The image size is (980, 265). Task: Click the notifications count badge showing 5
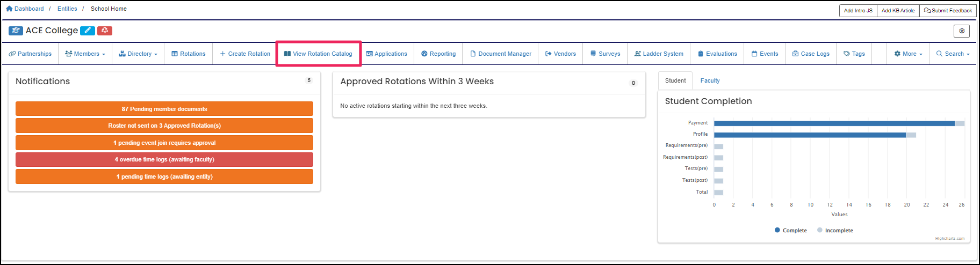click(x=309, y=80)
